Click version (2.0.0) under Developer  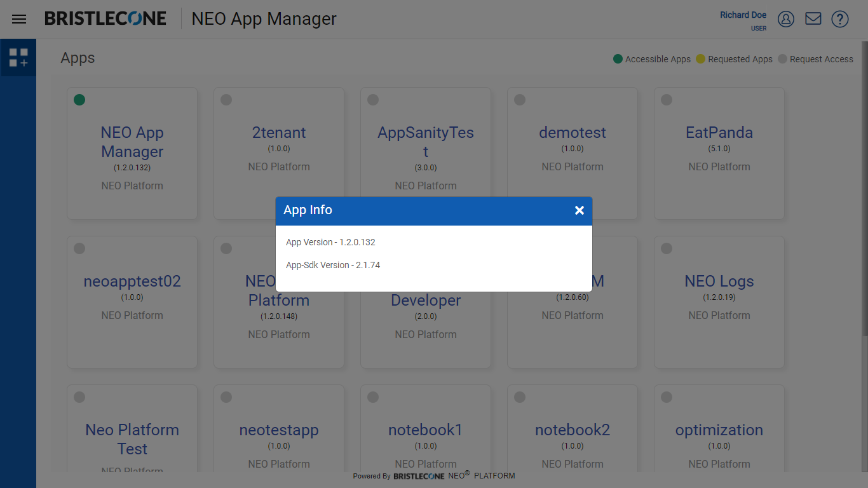[426, 316]
